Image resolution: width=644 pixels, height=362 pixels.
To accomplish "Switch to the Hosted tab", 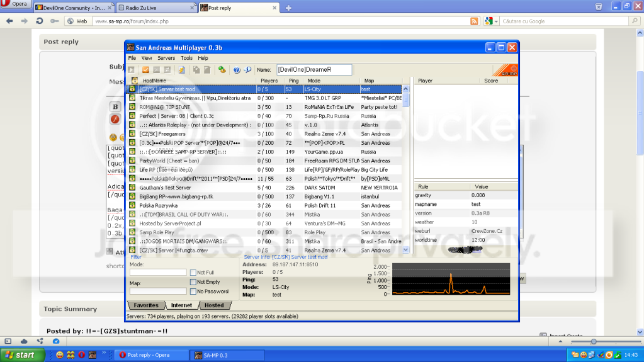I will coord(214,305).
